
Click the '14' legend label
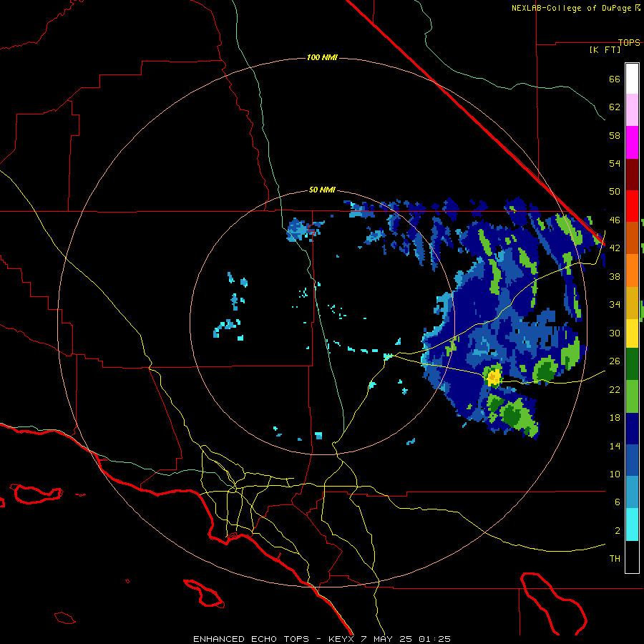[615, 446]
